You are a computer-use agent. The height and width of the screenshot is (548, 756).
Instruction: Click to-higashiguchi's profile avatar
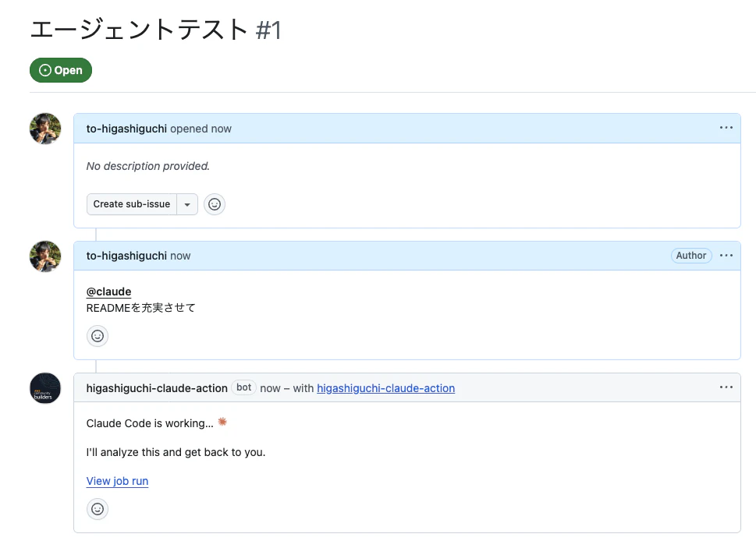44,128
